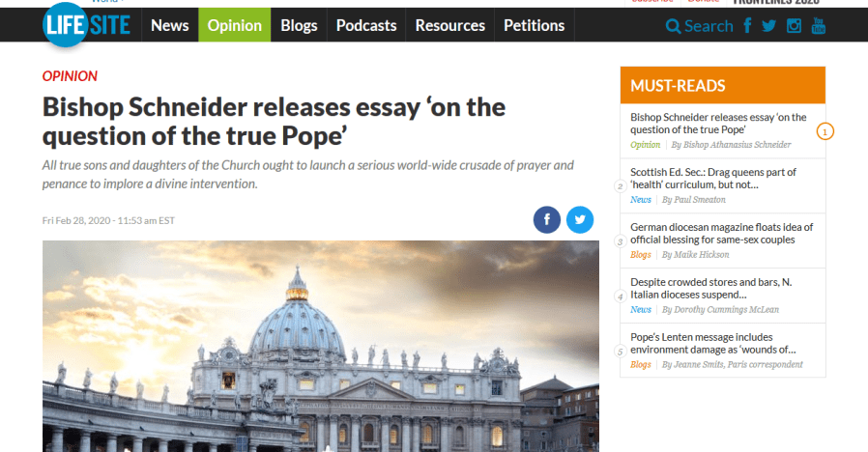Image resolution: width=868 pixels, height=452 pixels.
Task: Open the Podcasts menu item
Action: 366,25
